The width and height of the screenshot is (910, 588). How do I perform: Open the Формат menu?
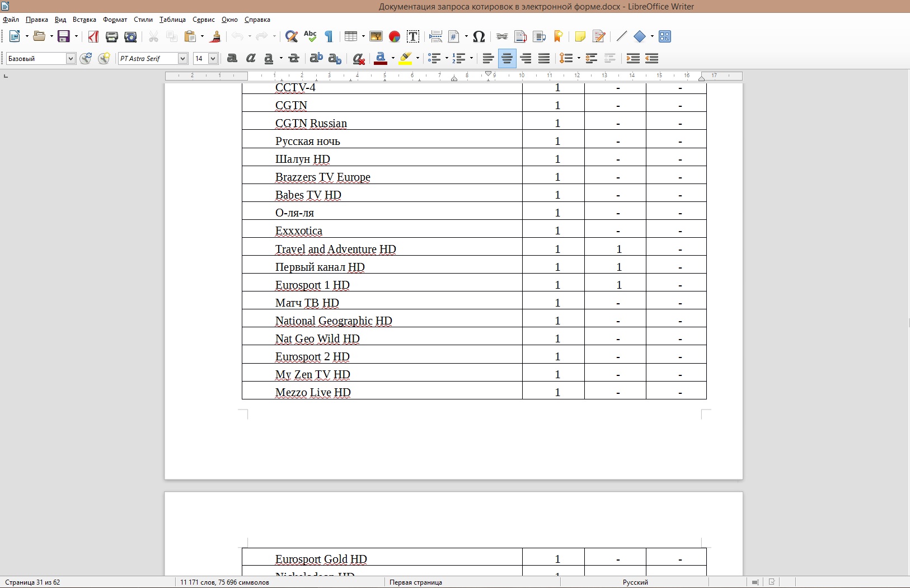pos(115,20)
